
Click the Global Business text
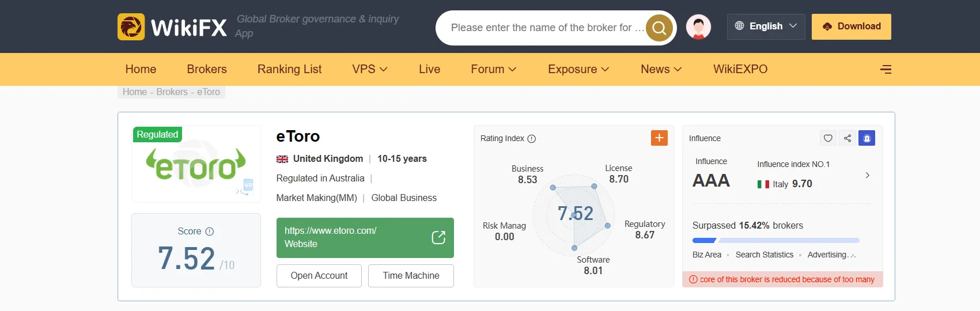coord(404,198)
